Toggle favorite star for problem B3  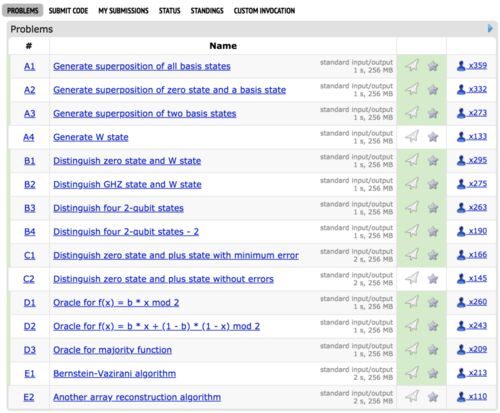pos(433,208)
